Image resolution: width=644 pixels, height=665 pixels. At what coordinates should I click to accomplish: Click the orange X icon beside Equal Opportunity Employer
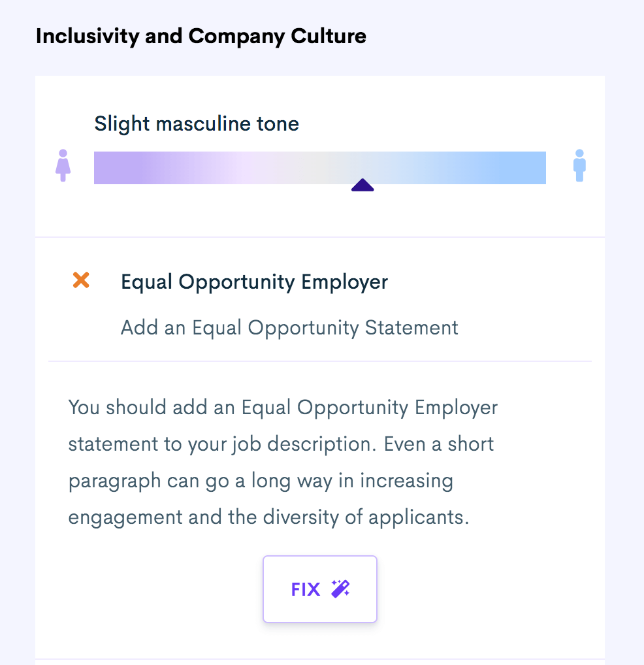[x=81, y=280]
